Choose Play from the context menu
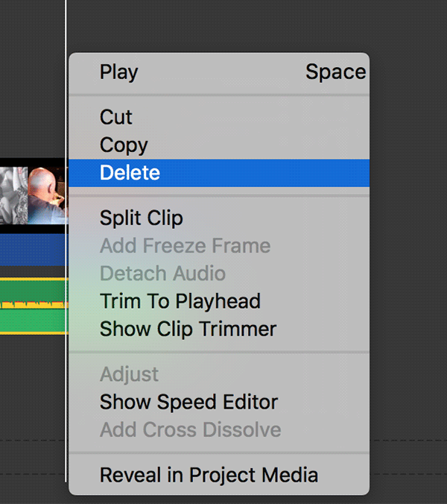The height and width of the screenshot is (504, 447). [x=119, y=72]
